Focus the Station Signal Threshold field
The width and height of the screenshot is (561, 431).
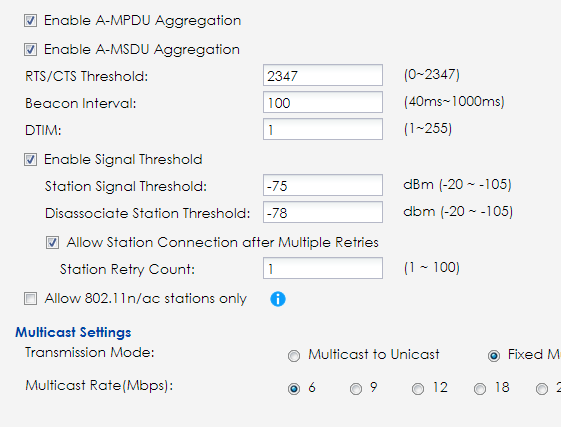tap(323, 185)
